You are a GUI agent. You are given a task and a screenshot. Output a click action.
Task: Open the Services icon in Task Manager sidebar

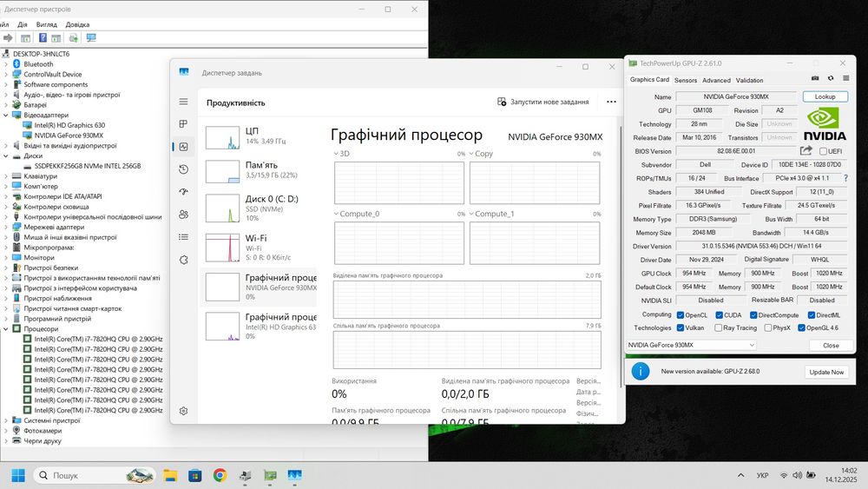pos(183,260)
